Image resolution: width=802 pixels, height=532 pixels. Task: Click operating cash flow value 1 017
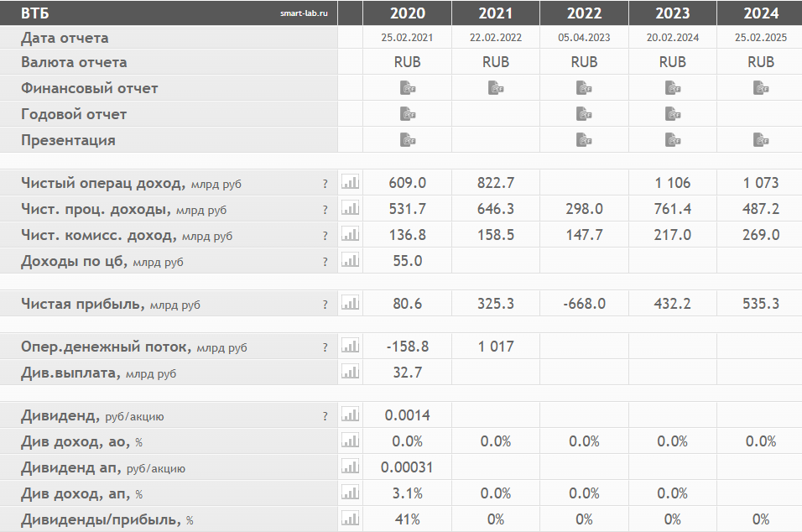click(496, 347)
